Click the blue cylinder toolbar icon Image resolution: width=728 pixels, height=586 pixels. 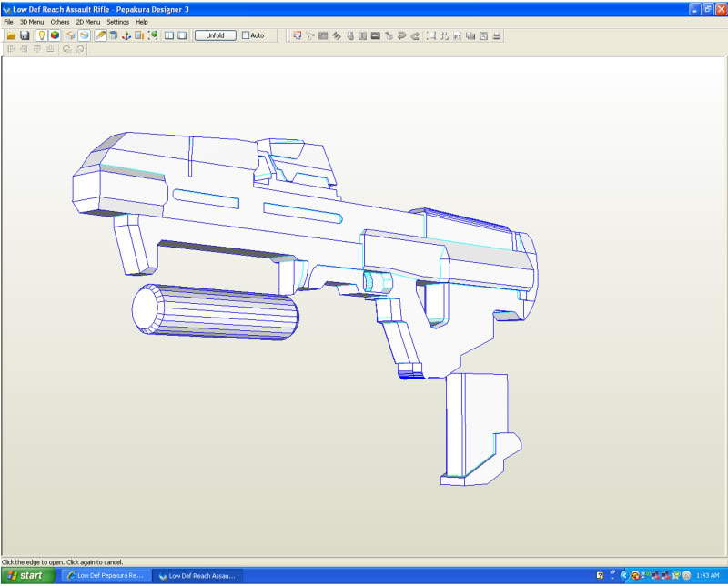113,35
